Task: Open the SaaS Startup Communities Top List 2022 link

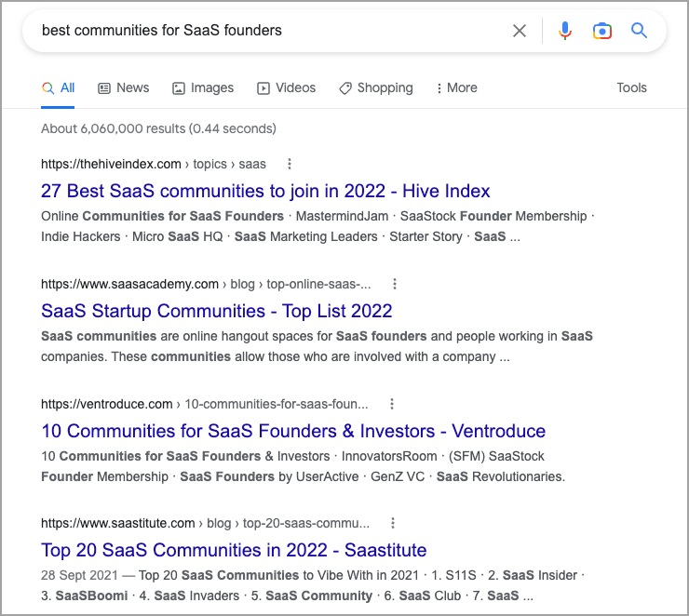Action: [217, 311]
